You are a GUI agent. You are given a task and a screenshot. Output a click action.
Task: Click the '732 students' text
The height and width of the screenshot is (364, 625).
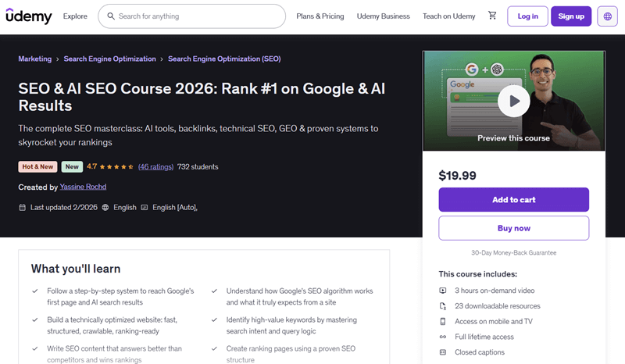click(198, 166)
